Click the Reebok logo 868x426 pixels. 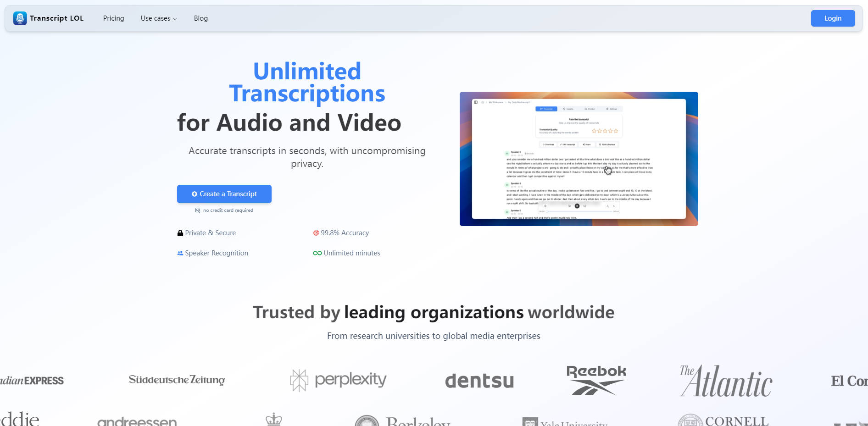[x=596, y=380]
